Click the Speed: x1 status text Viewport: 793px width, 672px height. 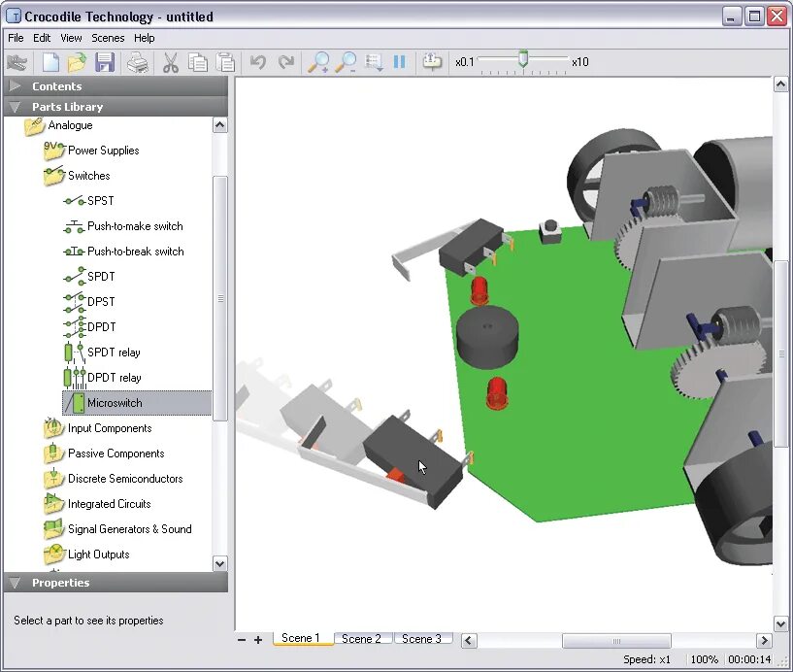[x=646, y=659]
